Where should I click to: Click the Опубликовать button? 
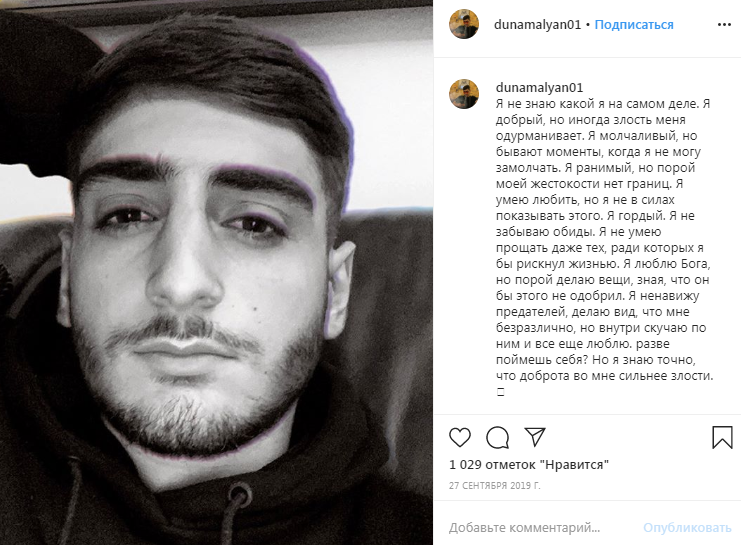[x=687, y=528]
